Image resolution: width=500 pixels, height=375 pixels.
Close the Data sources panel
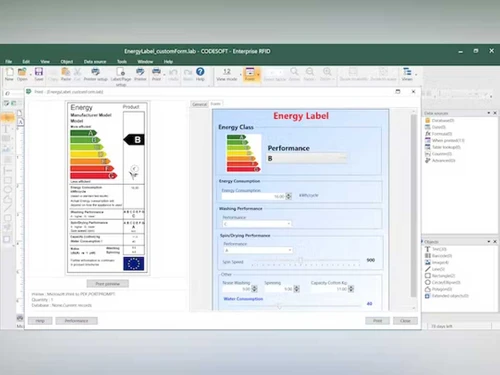click(x=495, y=113)
